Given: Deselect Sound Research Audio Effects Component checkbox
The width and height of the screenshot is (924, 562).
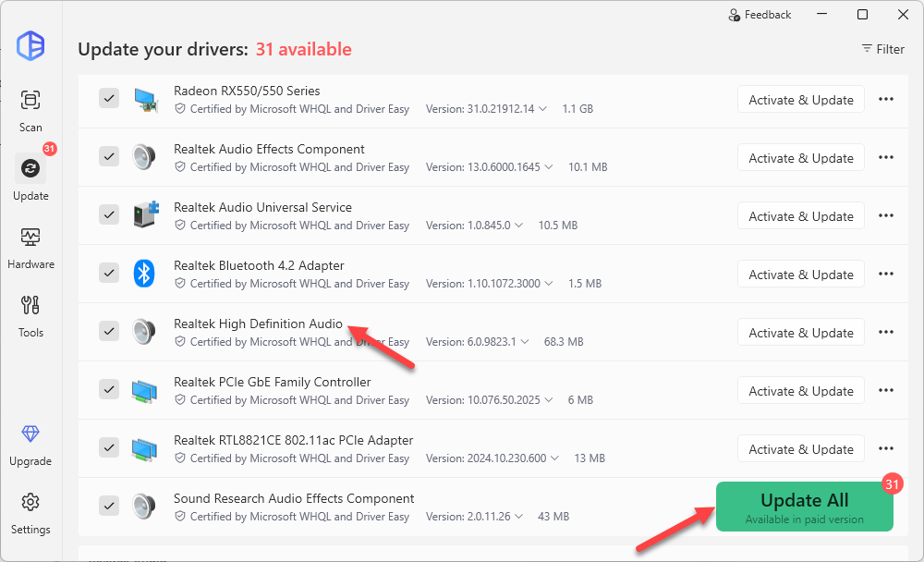Looking at the screenshot, I should click(109, 506).
